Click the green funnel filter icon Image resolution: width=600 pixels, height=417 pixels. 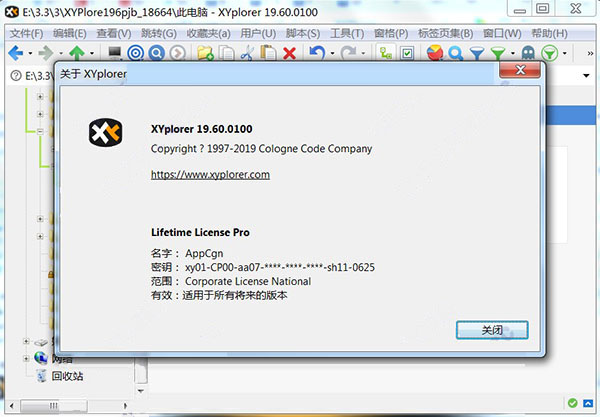click(x=498, y=53)
